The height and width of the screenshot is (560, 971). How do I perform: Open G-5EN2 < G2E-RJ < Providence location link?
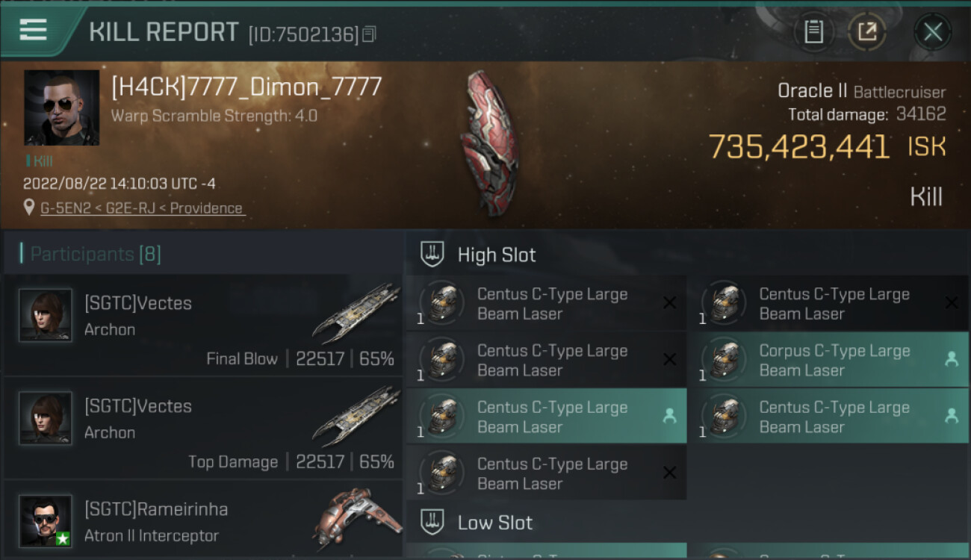pyautogui.click(x=142, y=208)
